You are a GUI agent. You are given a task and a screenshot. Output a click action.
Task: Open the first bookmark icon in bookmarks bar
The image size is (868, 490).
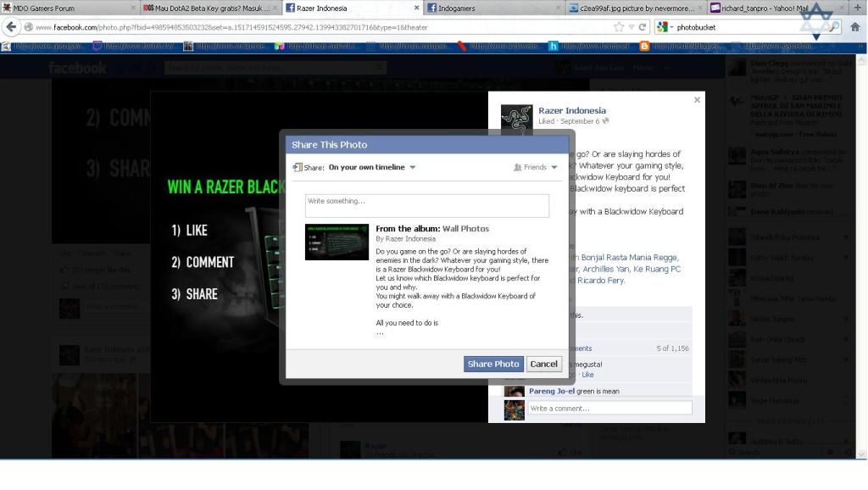click(6, 46)
